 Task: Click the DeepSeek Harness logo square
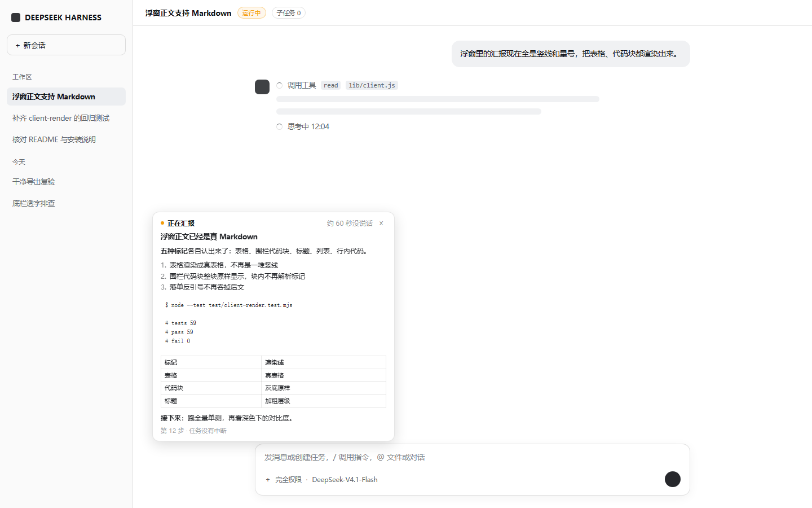[x=16, y=17]
